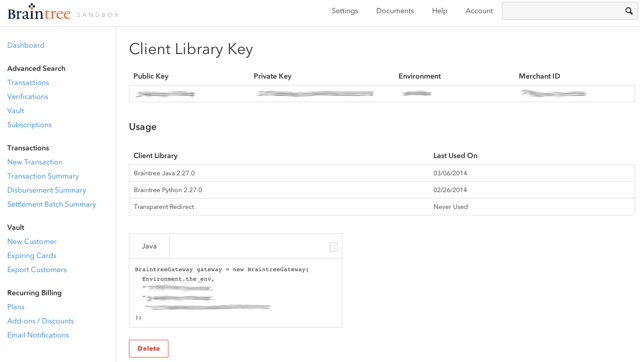Select the Braintree Java 2.27.0 row
Viewport: 640px width, 362px height.
(382, 173)
